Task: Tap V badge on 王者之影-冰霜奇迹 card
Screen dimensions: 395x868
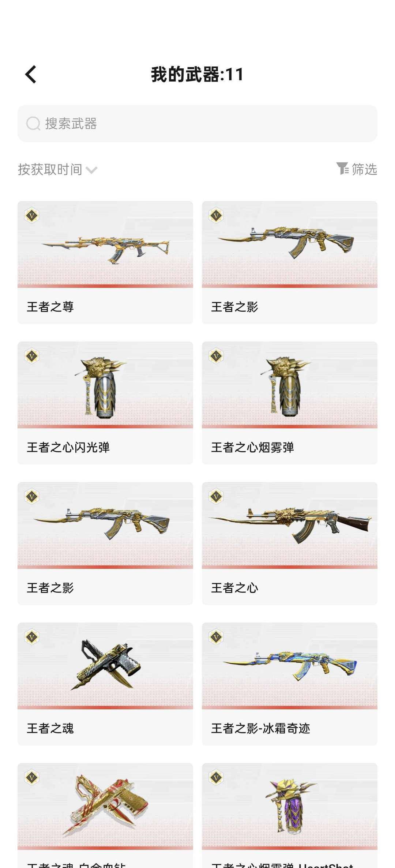Action: tap(216, 637)
